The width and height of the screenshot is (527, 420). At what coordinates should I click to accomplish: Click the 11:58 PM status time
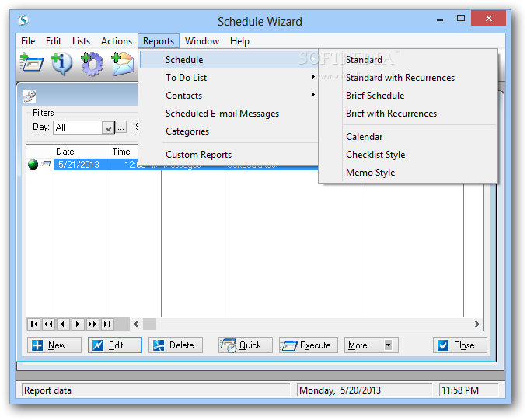(x=460, y=390)
